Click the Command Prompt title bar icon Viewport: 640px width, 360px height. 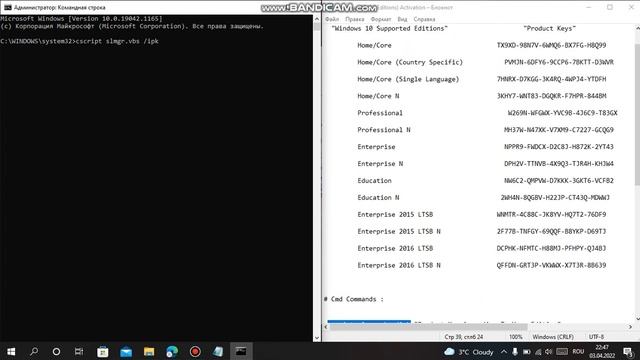[x=8, y=7]
